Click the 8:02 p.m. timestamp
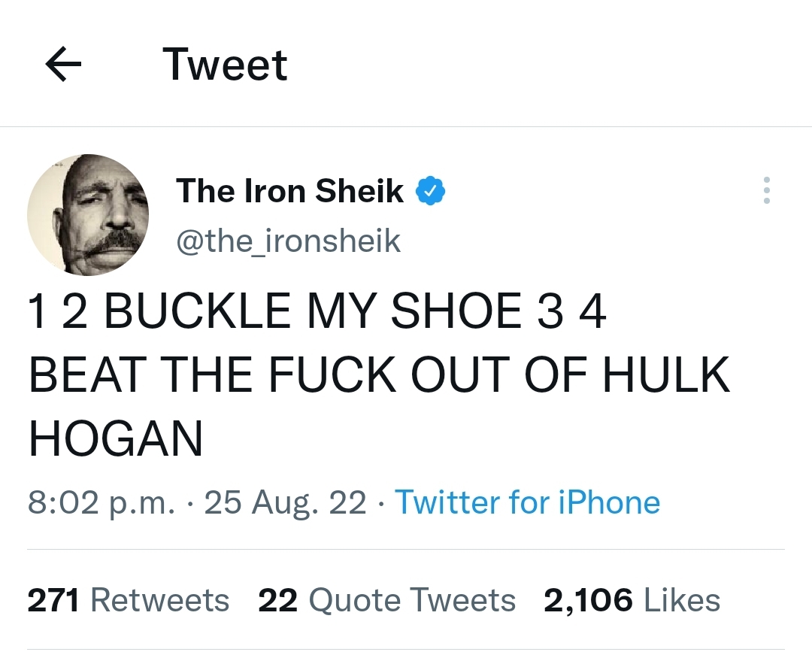The image size is (812, 655). click(x=100, y=502)
